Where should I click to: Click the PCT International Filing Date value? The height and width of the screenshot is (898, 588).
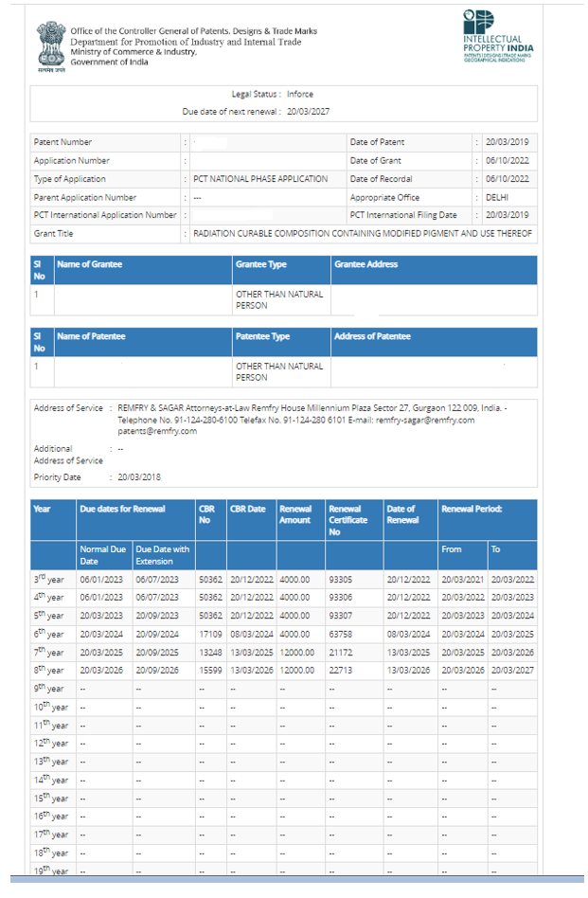pyautogui.click(x=508, y=215)
